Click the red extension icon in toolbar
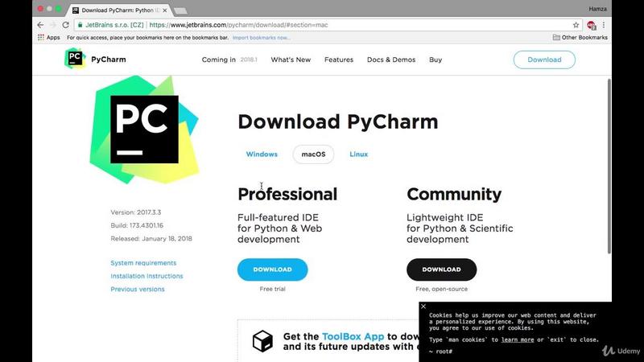The height and width of the screenshot is (362, 644). point(591,26)
